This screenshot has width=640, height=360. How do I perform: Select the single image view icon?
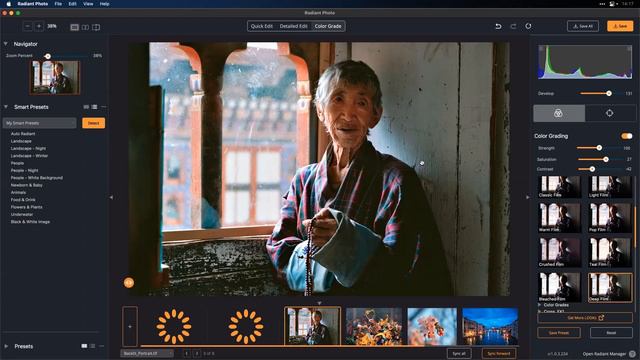[x=74, y=27]
